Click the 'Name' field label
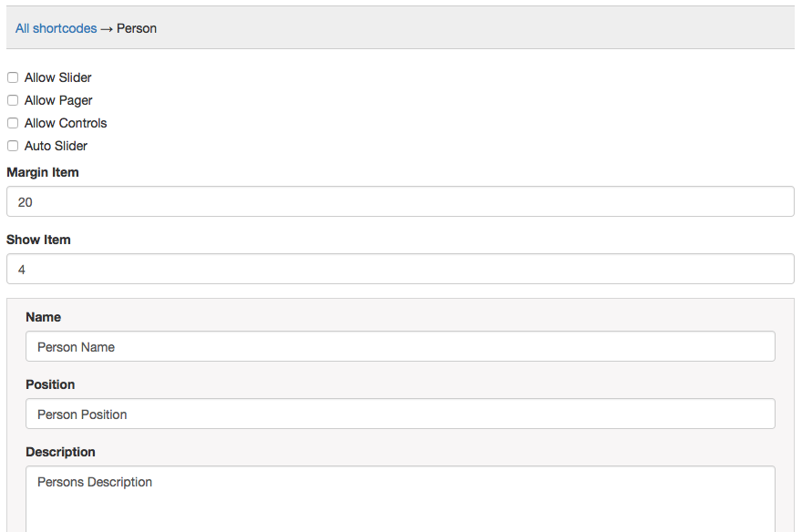The image size is (802, 532). [43, 317]
